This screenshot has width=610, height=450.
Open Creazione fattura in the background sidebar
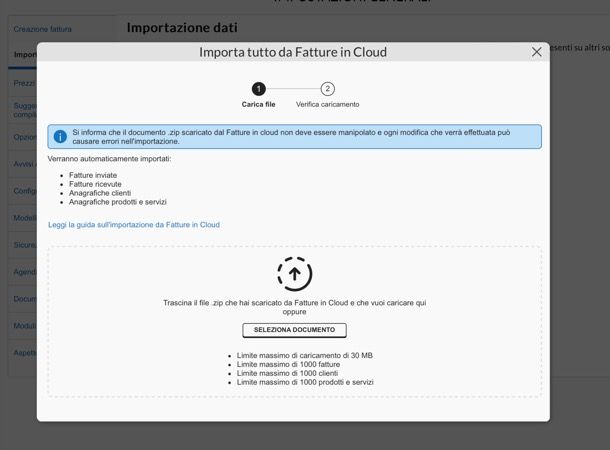[42, 29]
